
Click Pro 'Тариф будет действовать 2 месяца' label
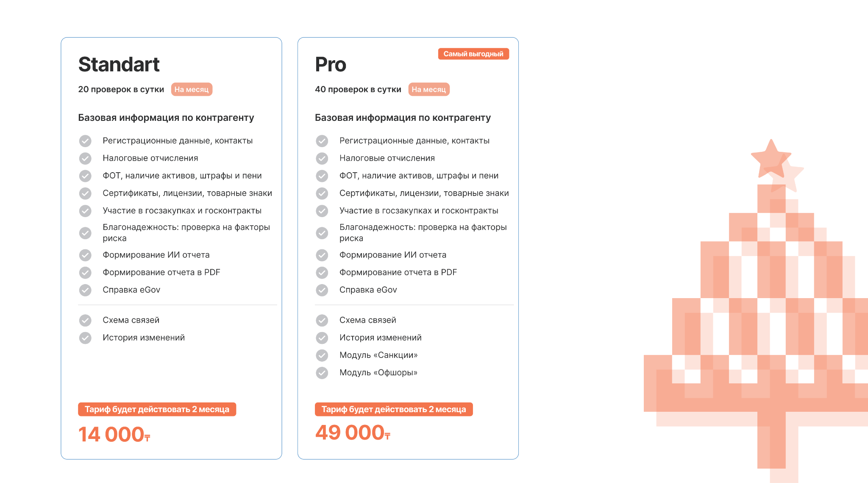[x=394, y=409]
